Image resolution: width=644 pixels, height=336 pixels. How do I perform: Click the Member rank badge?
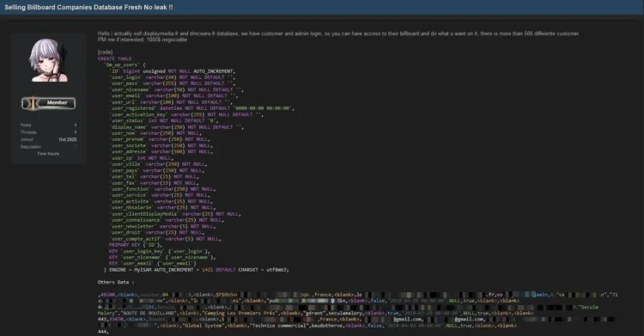click(48, 103)
